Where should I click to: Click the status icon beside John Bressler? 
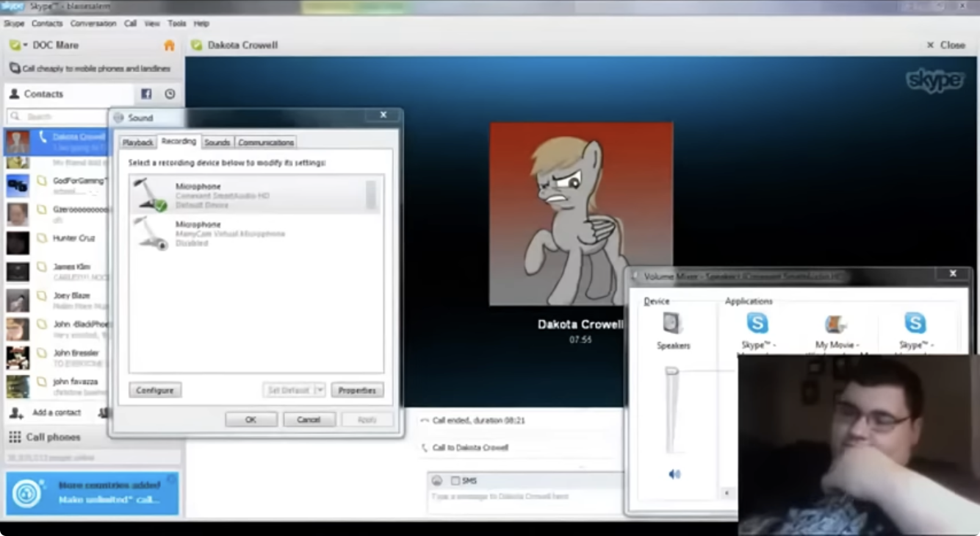[42, 353]
